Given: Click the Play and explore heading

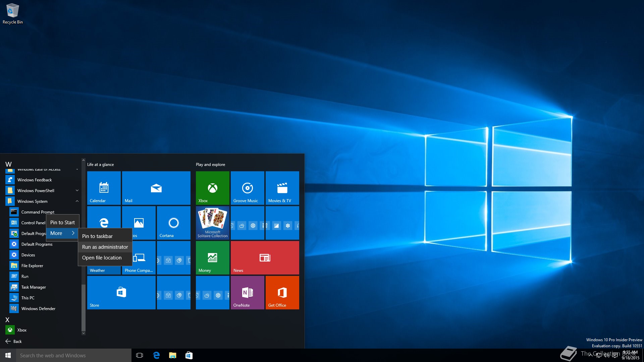Looking at the screenshot, I should (210, 164).
